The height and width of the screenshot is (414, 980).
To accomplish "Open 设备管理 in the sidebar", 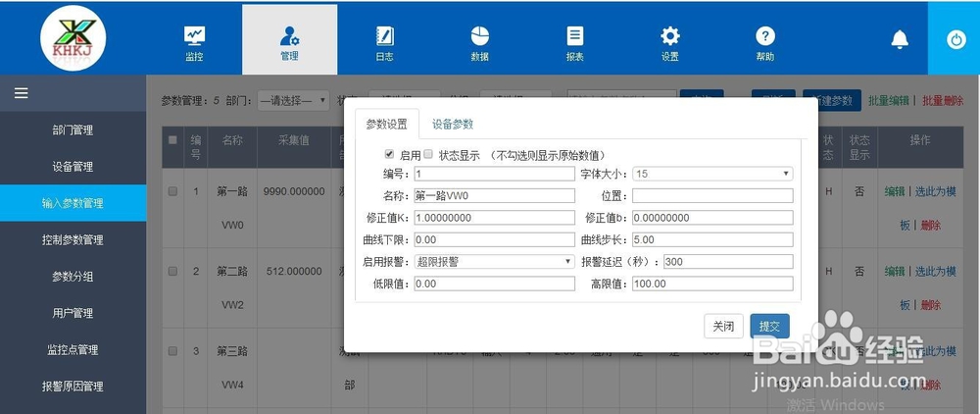I will click(73, 167).
